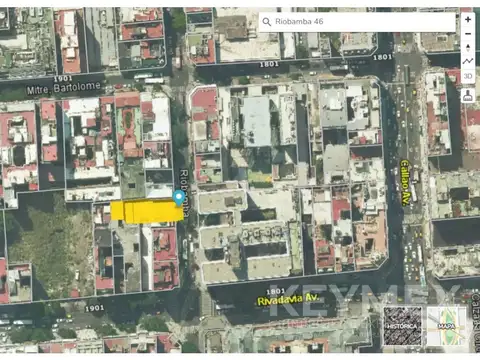Viewport: 480px width, 360px height.
Task: Clear the map with the brush icon
Action: (x=468, y=95)
